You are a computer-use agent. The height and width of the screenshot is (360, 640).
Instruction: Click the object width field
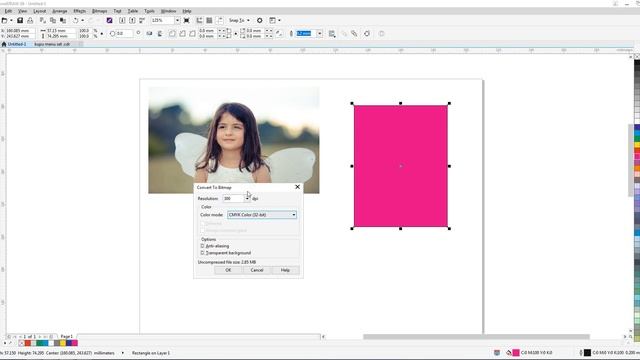point(61,31)
